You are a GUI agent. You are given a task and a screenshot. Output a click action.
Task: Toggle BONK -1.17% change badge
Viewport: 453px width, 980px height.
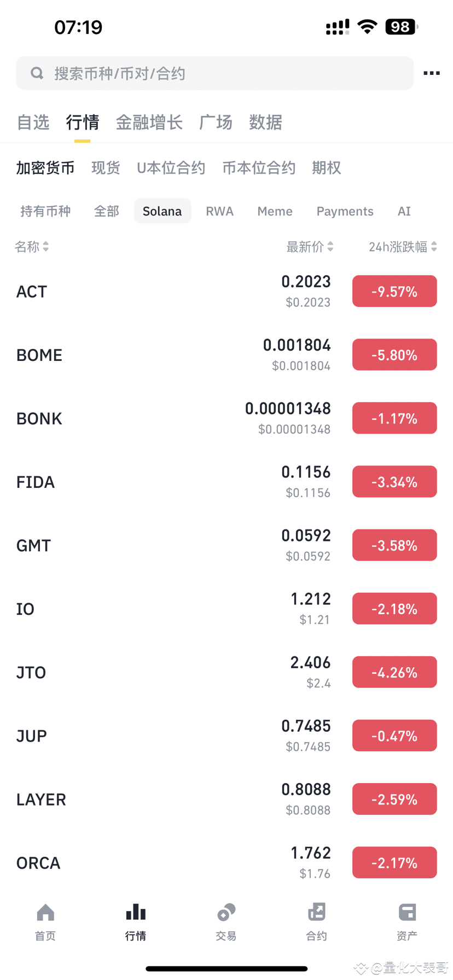(x=394, y=418)
